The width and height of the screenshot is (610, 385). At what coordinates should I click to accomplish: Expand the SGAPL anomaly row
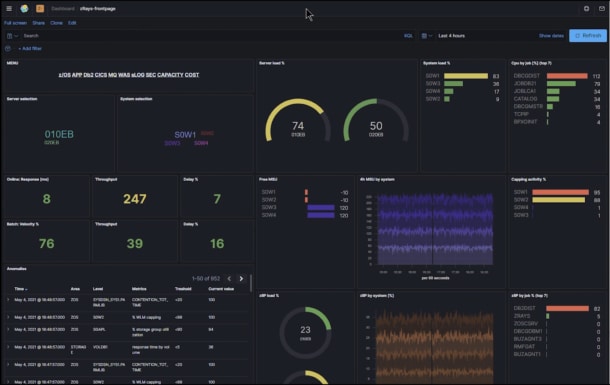(8, 329)
